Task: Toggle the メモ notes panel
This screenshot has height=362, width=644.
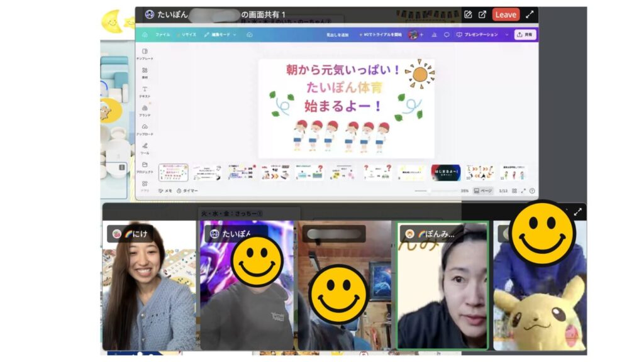Action: pos(165,190)
